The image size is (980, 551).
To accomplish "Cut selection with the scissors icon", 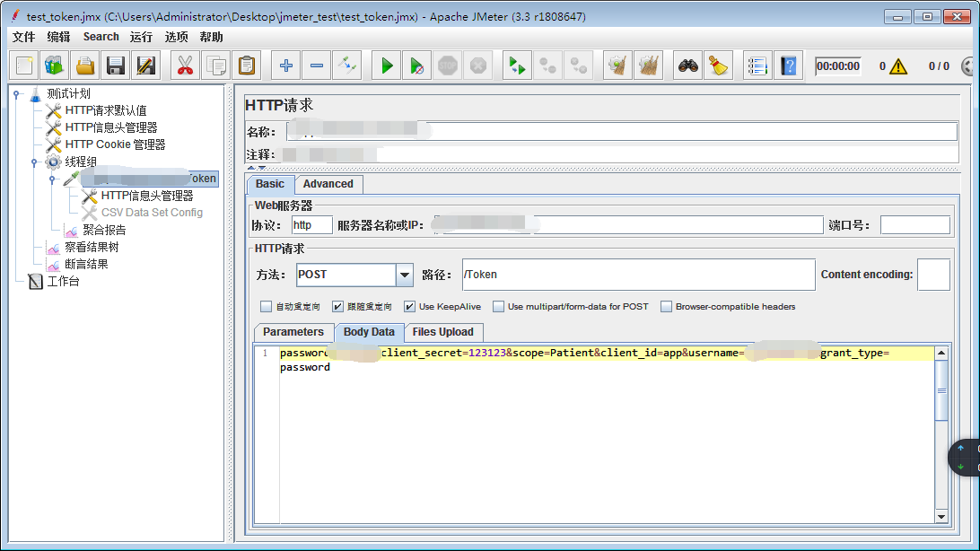I will pyautogui.click(x=185, y=66).
